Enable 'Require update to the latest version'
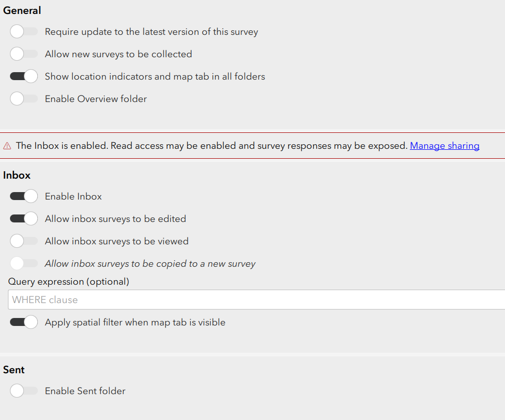505x420 pixels. [x=23, y=31]
